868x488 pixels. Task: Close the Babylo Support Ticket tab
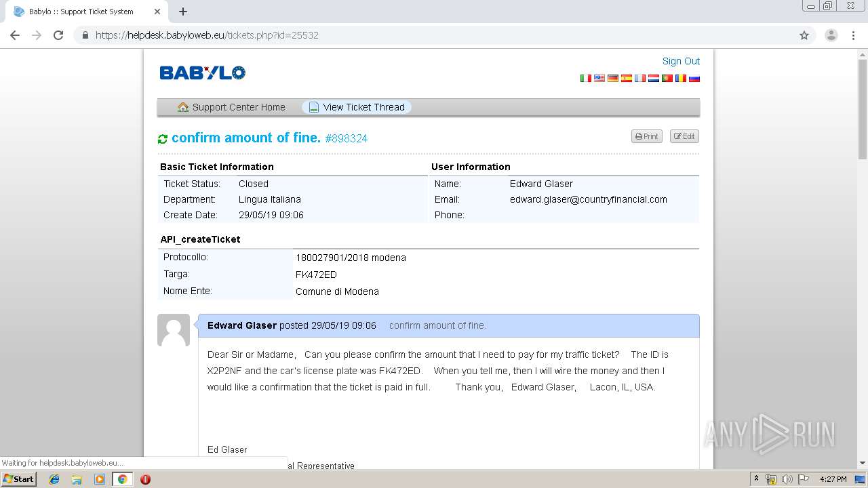pyautogui.click(x=157, y=12)
